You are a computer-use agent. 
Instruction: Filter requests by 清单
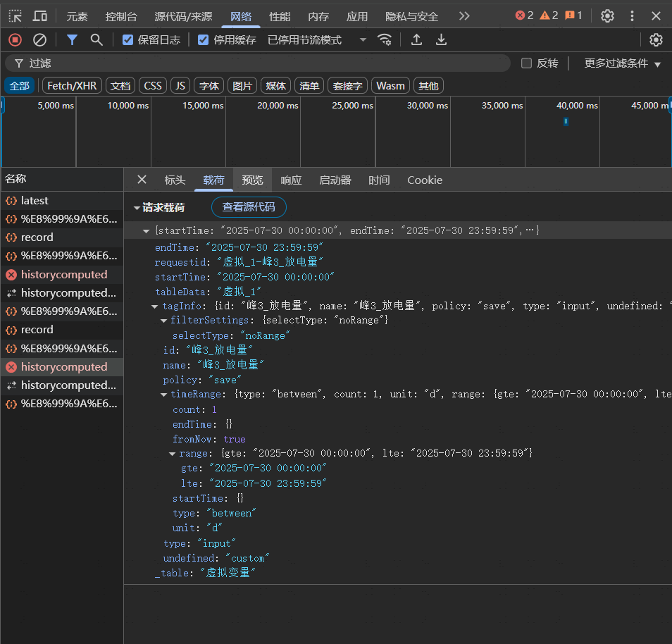pyautogui.click(x=309, y=86)
